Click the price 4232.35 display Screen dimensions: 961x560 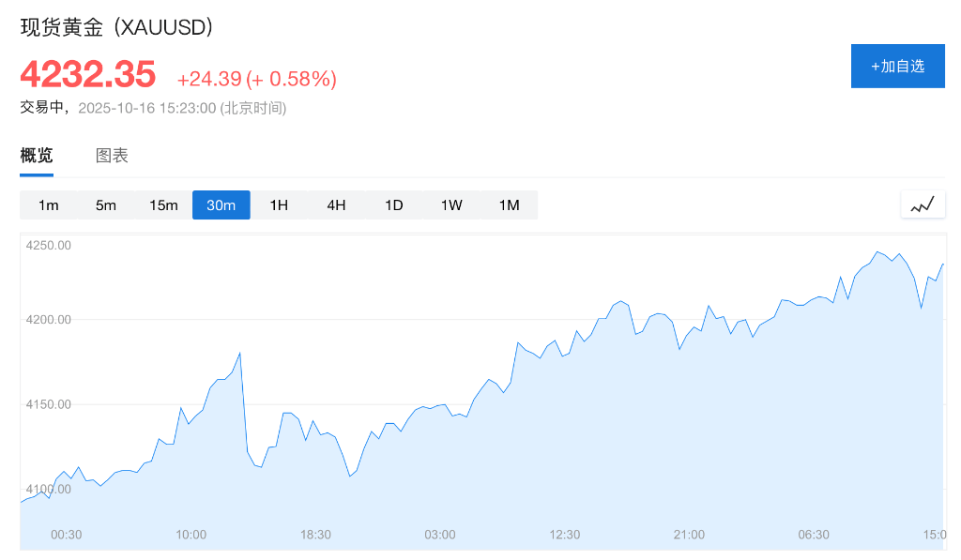(88, 74)
